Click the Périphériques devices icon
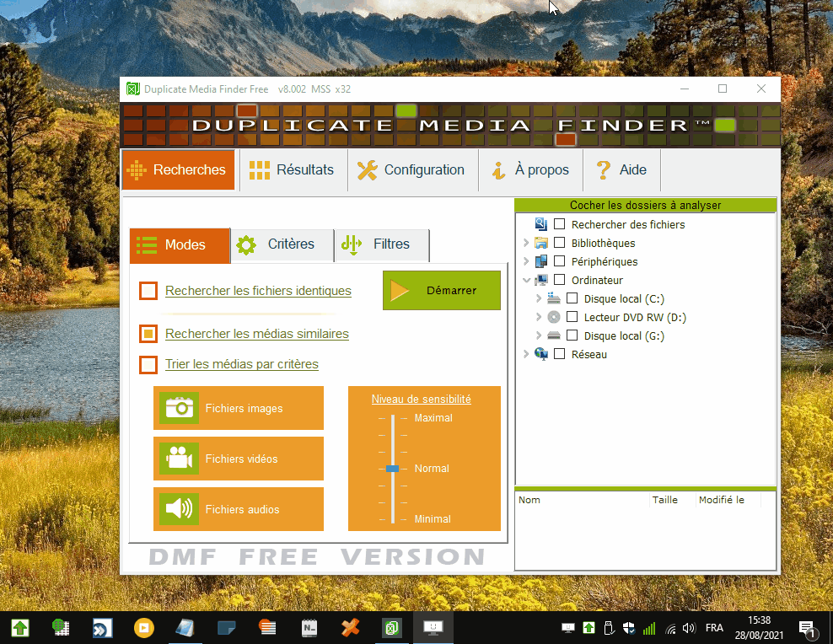The image size is (833, 644). 540,261
